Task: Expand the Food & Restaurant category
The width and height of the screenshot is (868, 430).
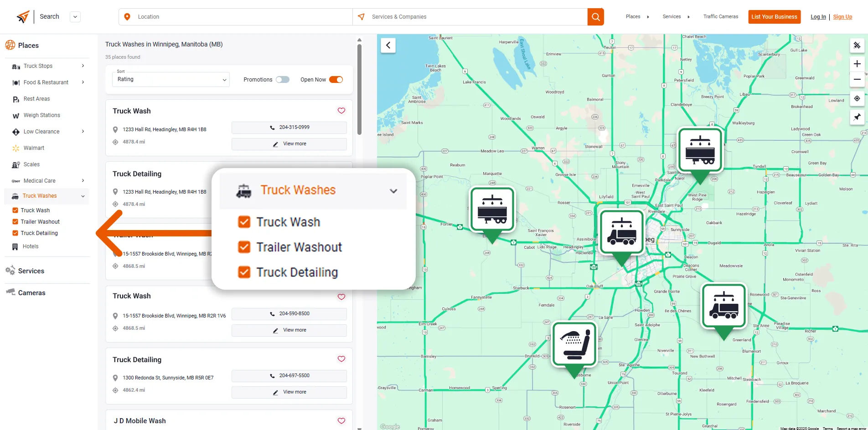Action: click(x=83, y=82)
